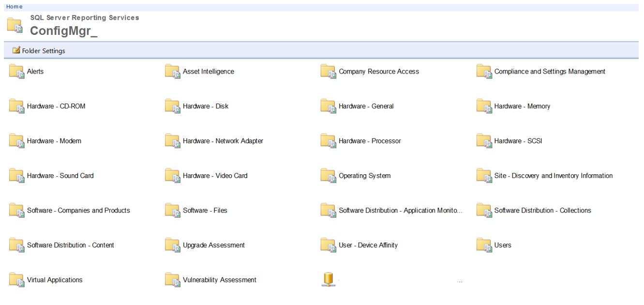644x305 pixels.
Task: Click Software Distribution - Content link
Action: (x=71, y=245)
